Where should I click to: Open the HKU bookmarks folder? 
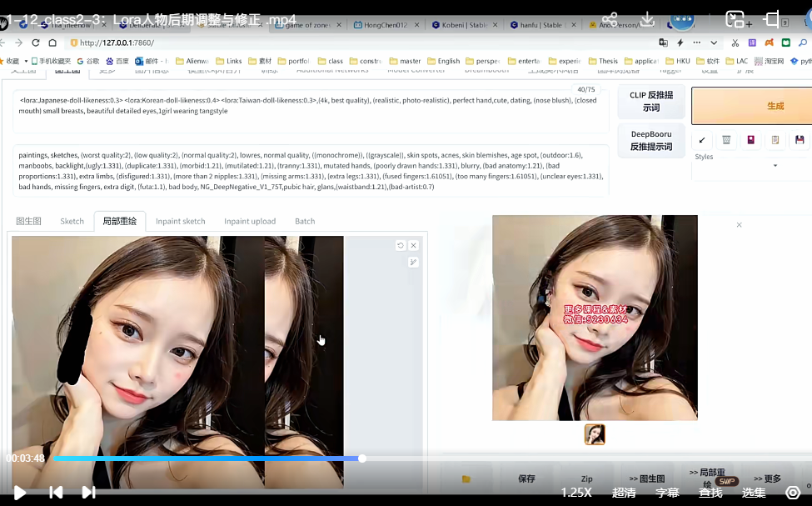click(x=678, y=61)
